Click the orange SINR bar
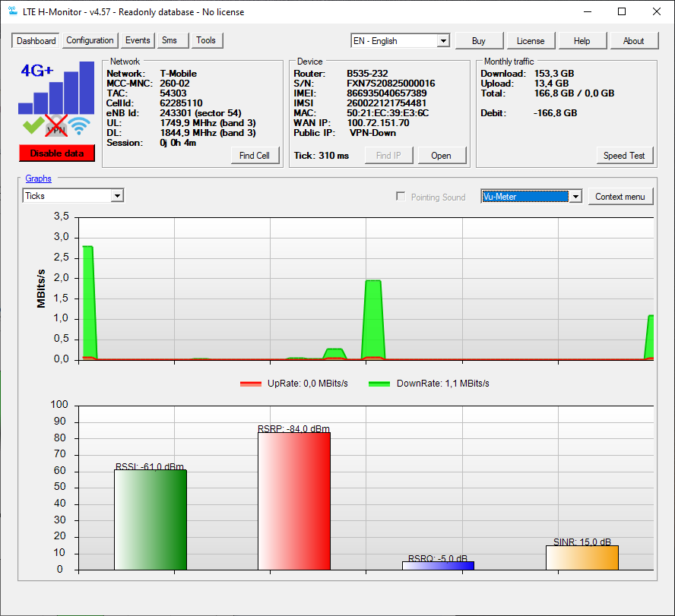 click(x=582, y=558)
